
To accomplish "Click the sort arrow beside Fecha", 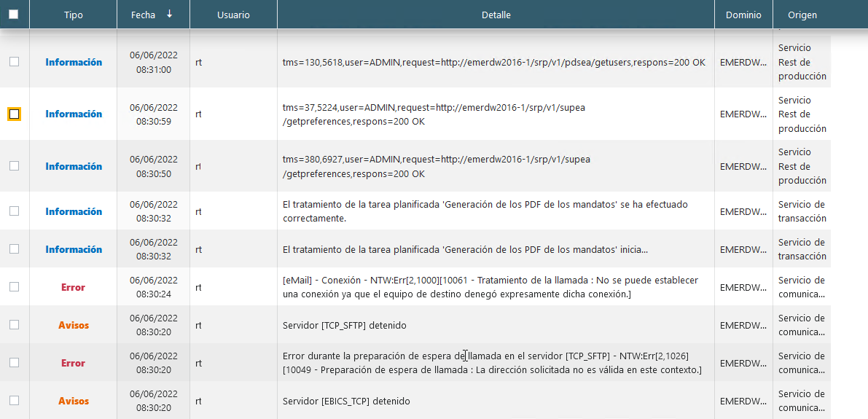I will coord(170,14).
